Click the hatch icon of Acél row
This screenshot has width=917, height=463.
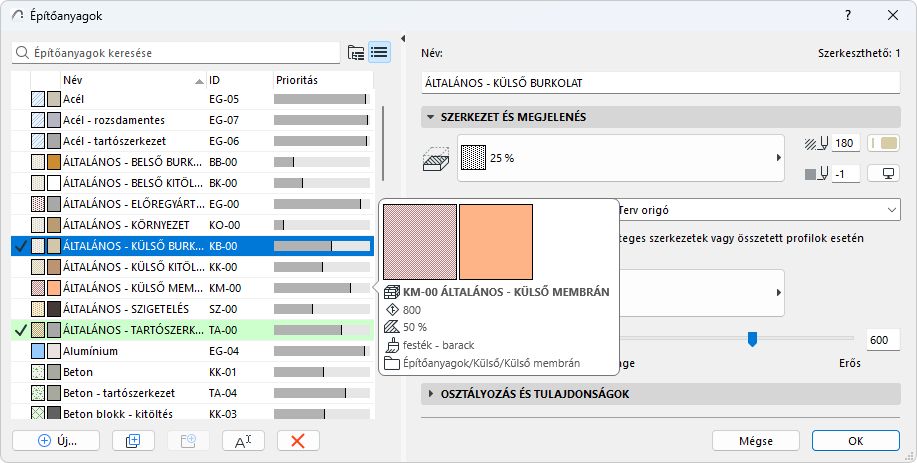(x=38, y=99)
